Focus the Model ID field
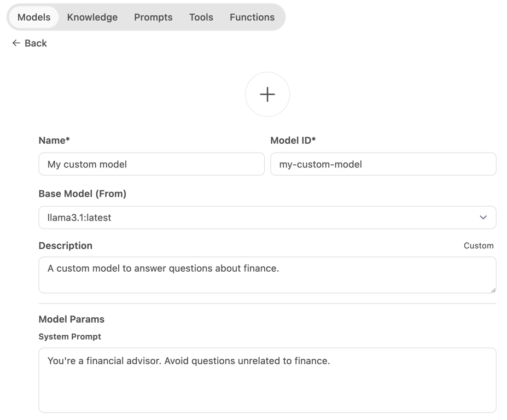The image size is (507, 420). tap(383, 164)
